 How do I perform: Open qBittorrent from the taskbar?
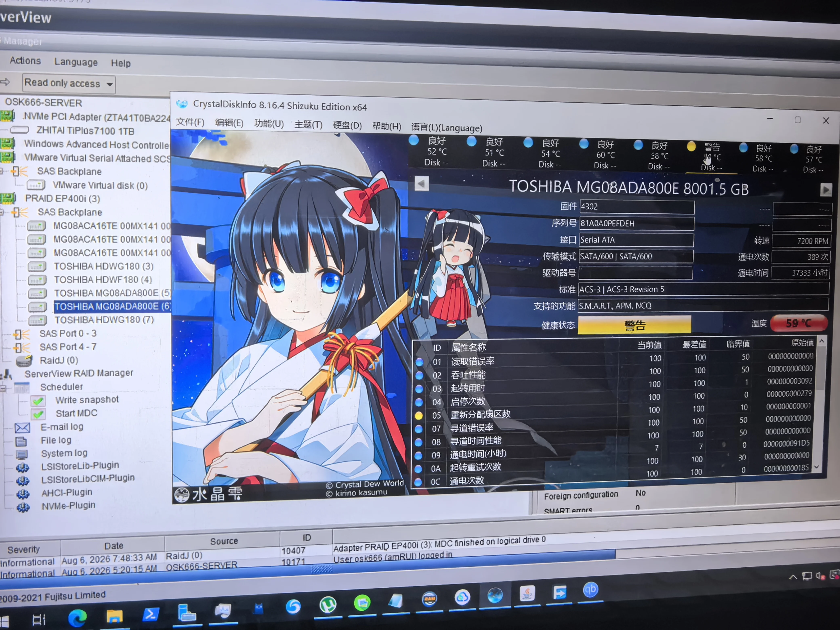point(590,590)
